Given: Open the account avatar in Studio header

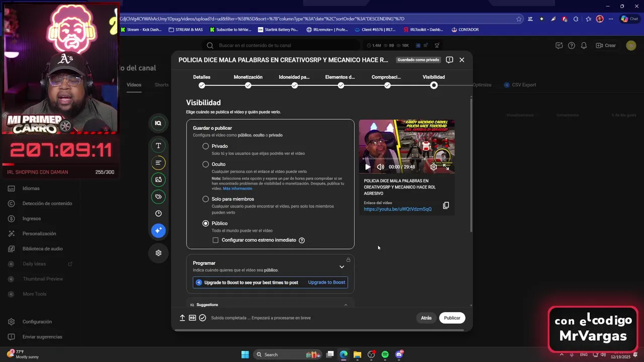Looking at the screenshot, I should (x=631, y=45).
